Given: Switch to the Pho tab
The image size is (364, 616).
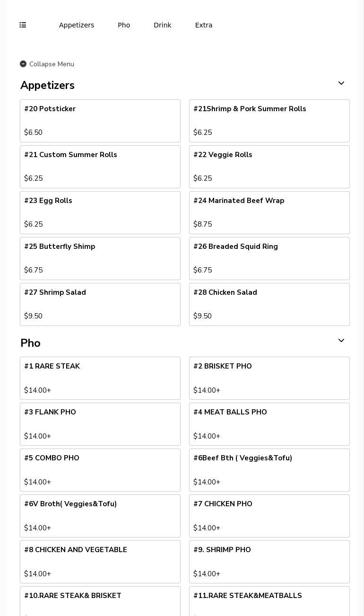Looking at the screenshot, I should coord(124,25).
